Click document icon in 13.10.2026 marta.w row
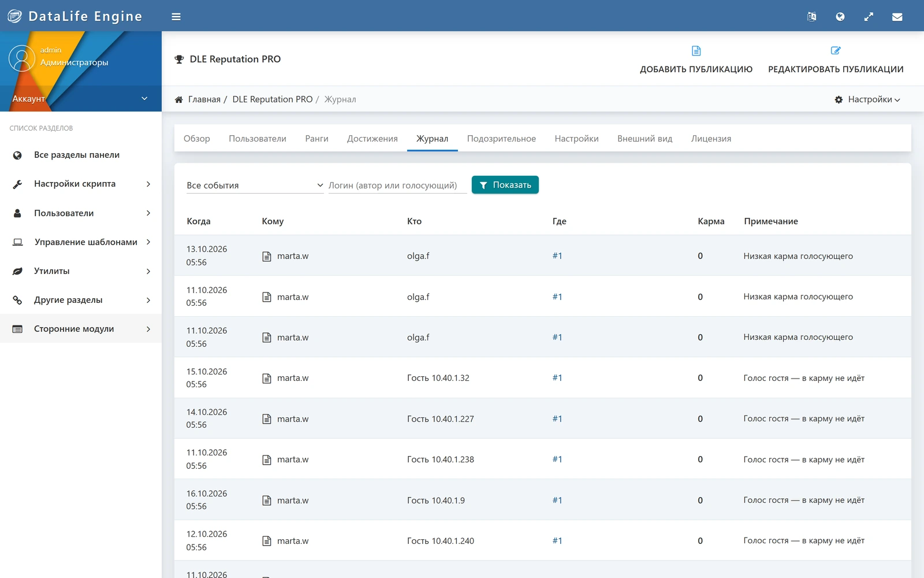The height and width of the screenshot is (578, 924). click(267, 256)
